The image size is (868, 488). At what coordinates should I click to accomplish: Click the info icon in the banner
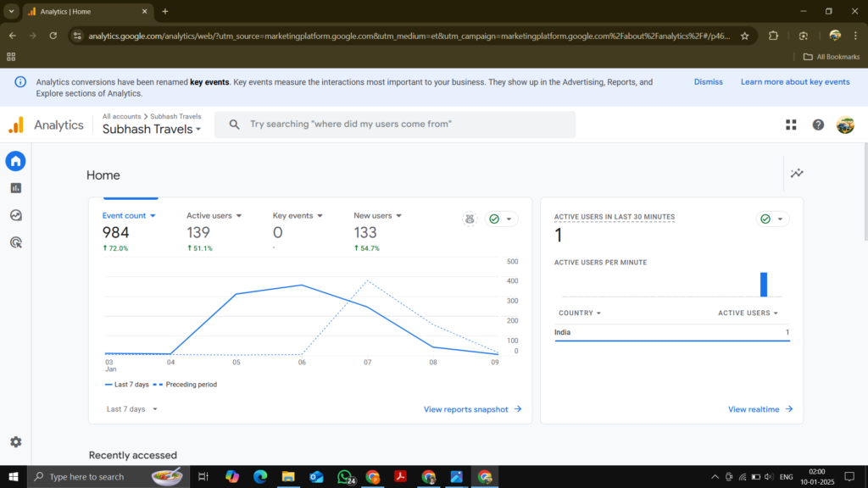coord(20,82)
